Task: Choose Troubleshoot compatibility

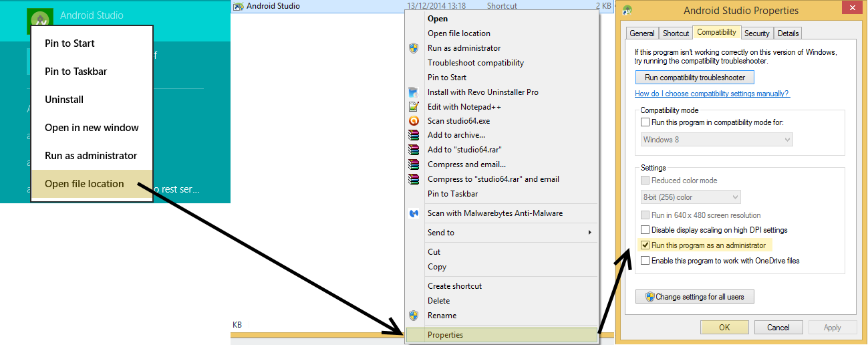Action: 502,63
